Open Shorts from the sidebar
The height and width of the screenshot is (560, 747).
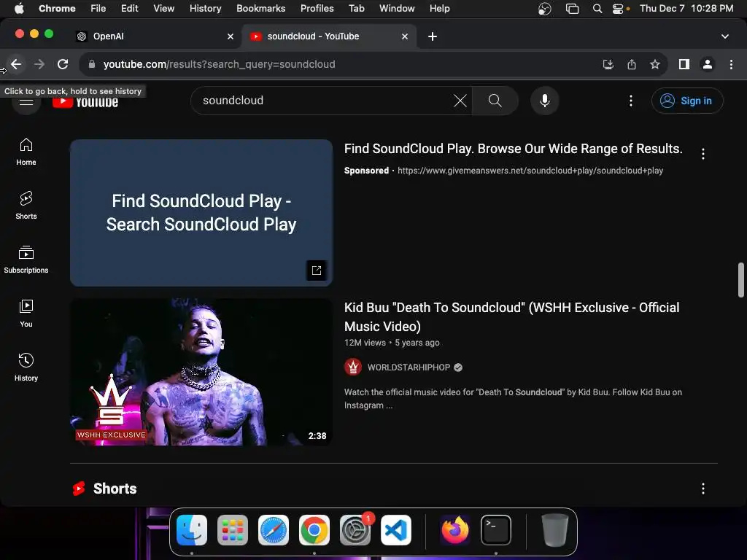tap(26, 206)
